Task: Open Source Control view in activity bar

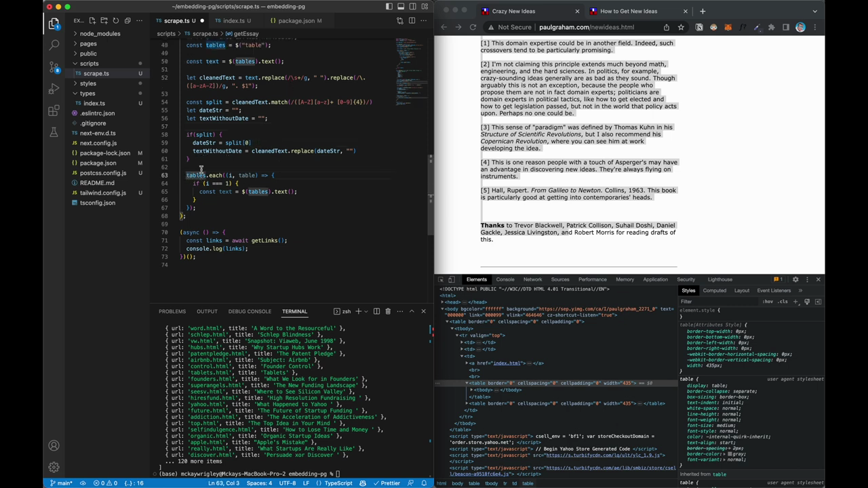Action: (54, 67)
